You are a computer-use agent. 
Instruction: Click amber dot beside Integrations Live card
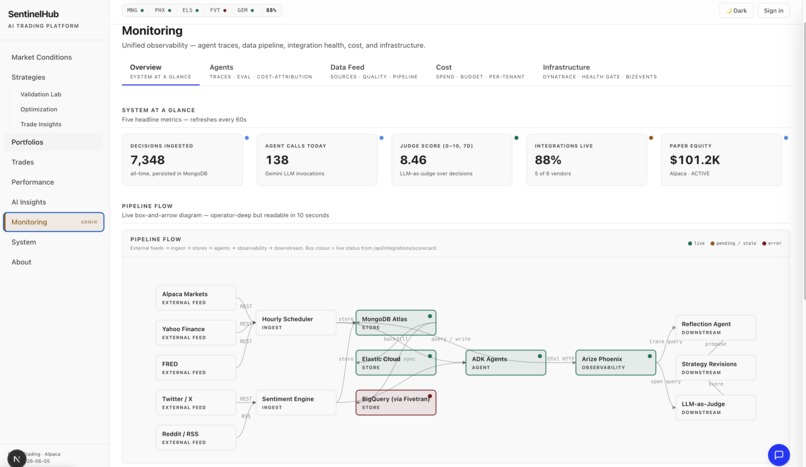pos(651,138)
